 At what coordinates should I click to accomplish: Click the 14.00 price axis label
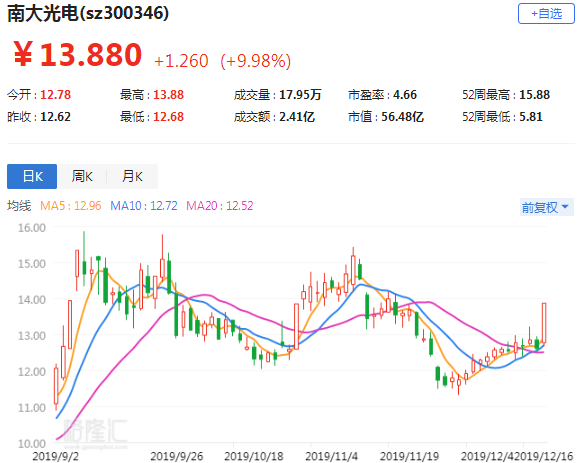pos(32,300)
